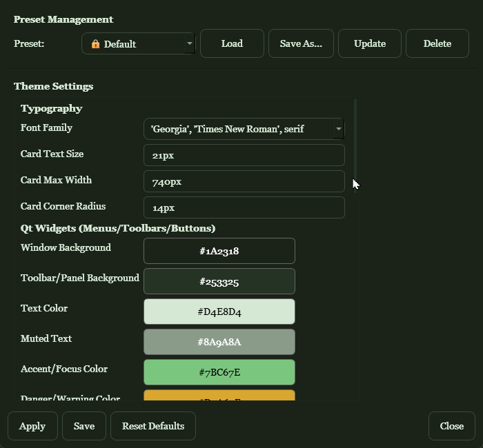Reset Defaults for the theme

click(153, 426)
